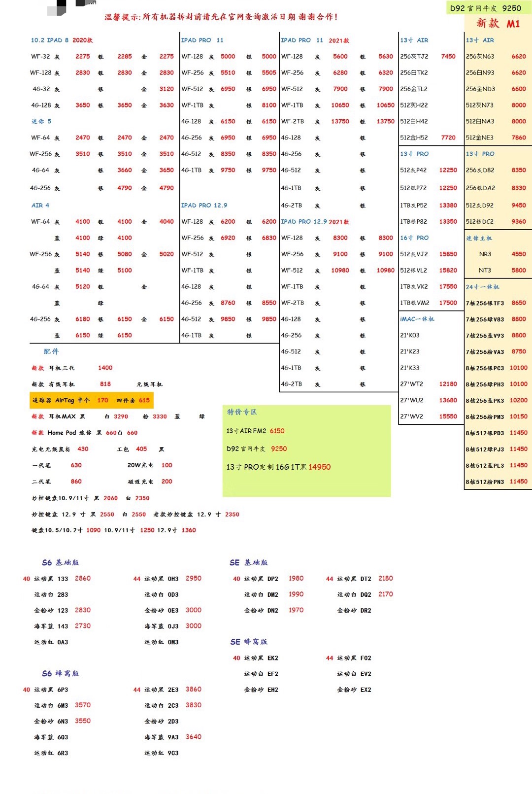
Task: Select the NT3 5800 row
Action: (498, 270)
